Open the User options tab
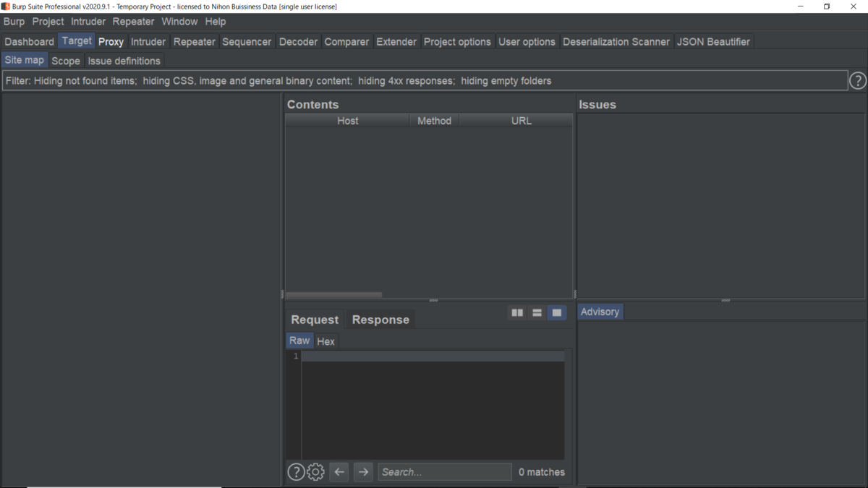Screen dimensions: 868x488 (x=527, y=42)
